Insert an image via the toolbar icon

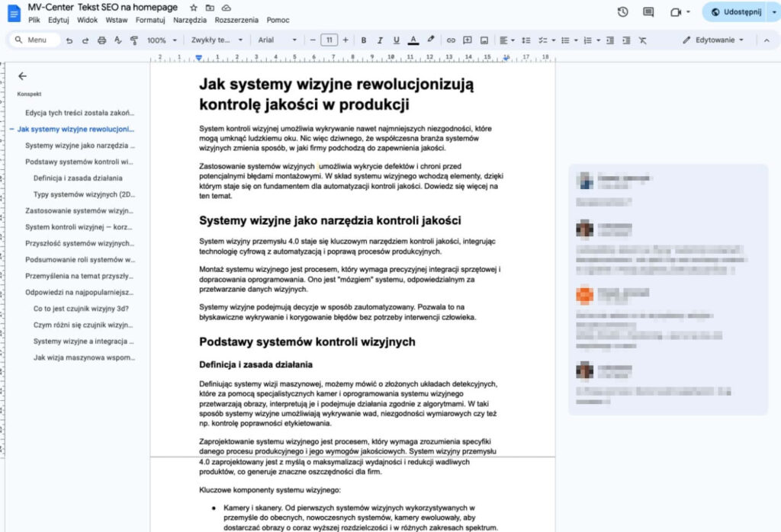tap(483, 40)
